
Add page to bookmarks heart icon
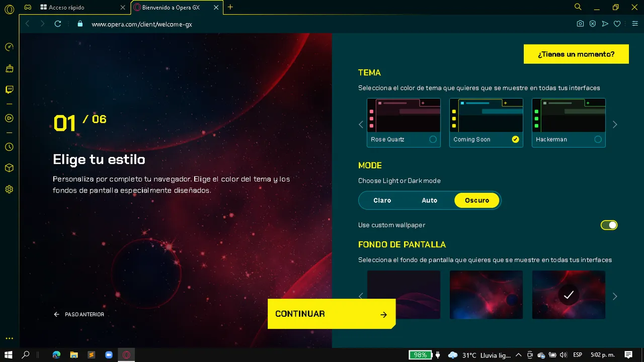[x=617, y=24]
